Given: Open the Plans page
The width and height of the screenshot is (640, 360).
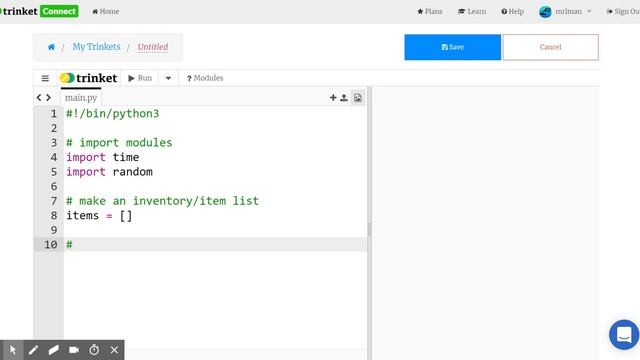Looking at the screenshot, I should pyautogui.click(x=430, y=11).
